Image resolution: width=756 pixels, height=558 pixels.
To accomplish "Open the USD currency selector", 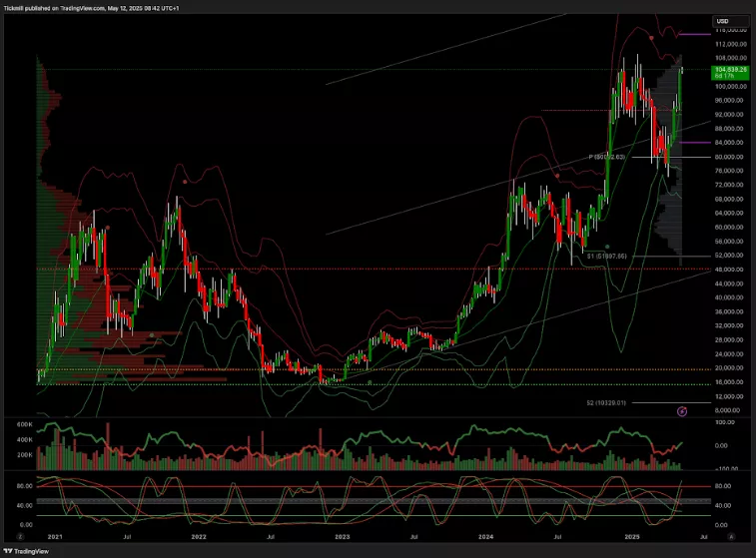I will point(724,21).
